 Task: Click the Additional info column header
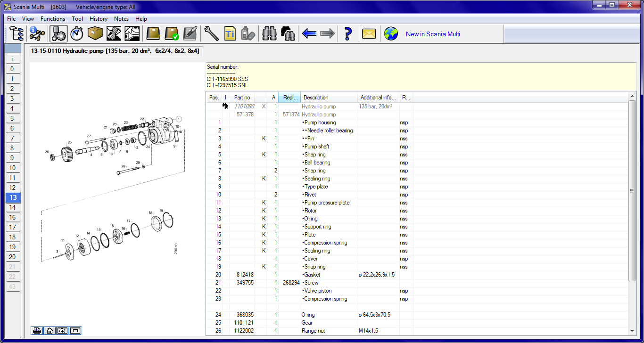(379, 98)
